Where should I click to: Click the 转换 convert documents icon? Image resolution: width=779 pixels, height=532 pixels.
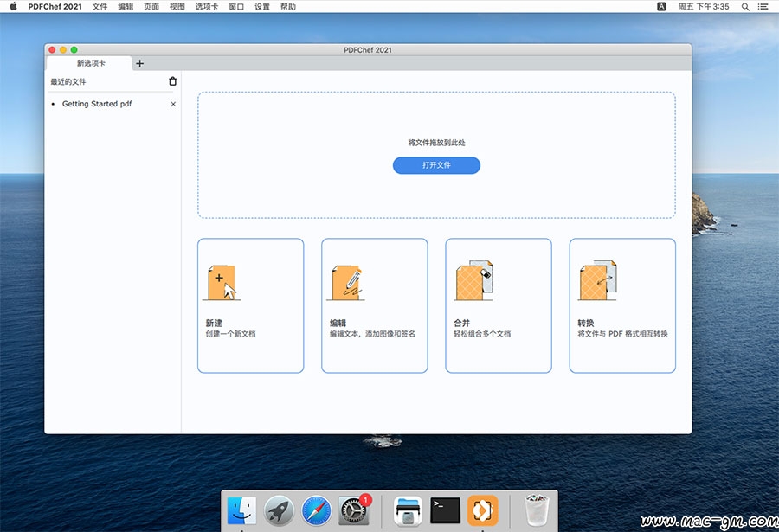pyautogui.click(x=597, y=280)
